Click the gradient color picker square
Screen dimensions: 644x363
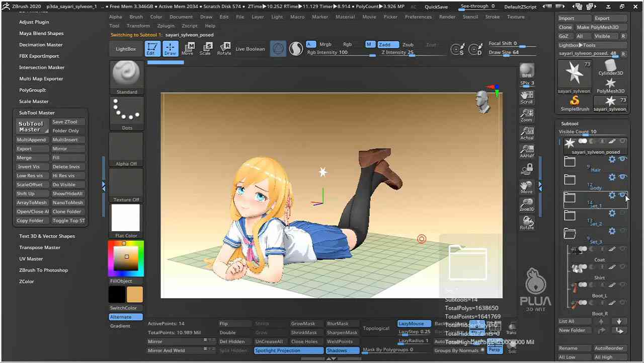coord(126,258)
